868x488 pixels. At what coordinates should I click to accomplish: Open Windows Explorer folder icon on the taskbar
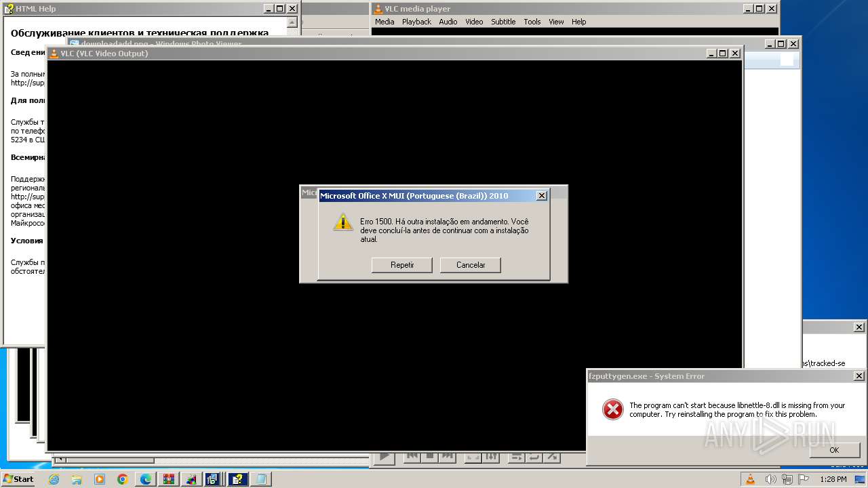(77, 479)
